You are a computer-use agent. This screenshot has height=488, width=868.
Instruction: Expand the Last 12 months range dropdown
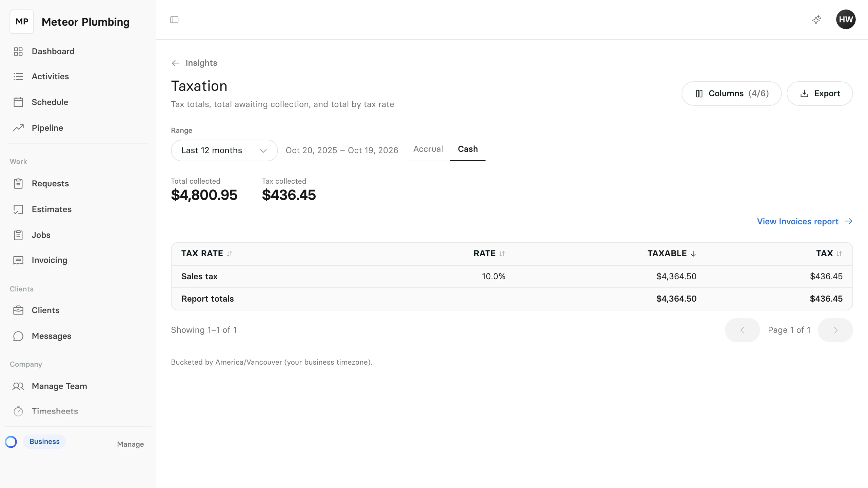(224, 150)
